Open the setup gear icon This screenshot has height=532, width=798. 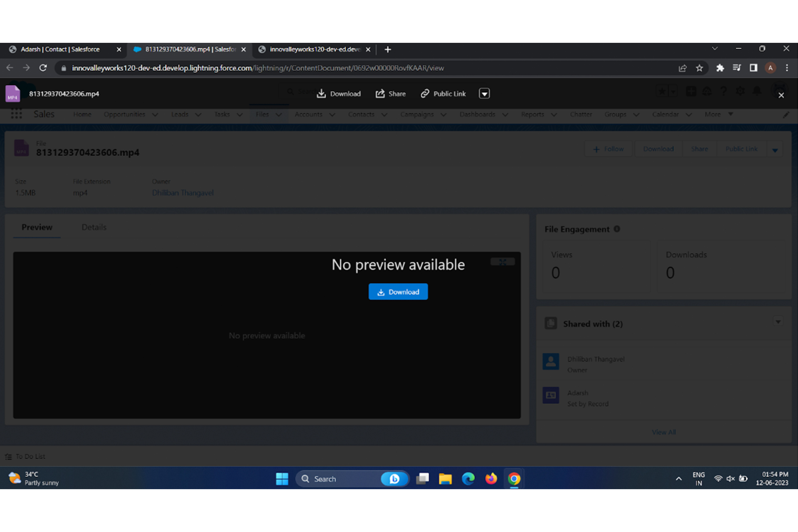(x=740, y=91)
